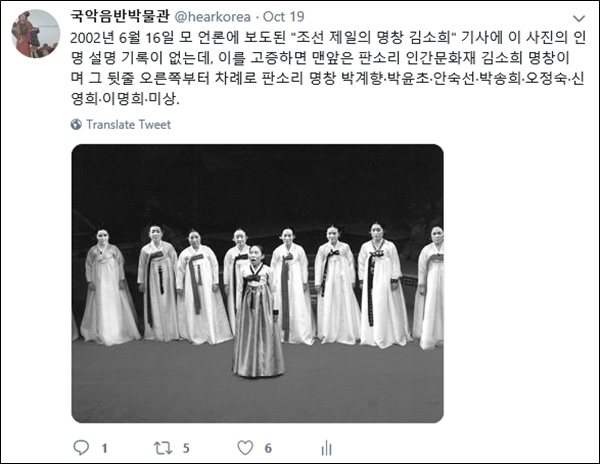The image size is (600, 464).
Task: Click the tweet text starting with 2002년
Action: coord(328,68)
